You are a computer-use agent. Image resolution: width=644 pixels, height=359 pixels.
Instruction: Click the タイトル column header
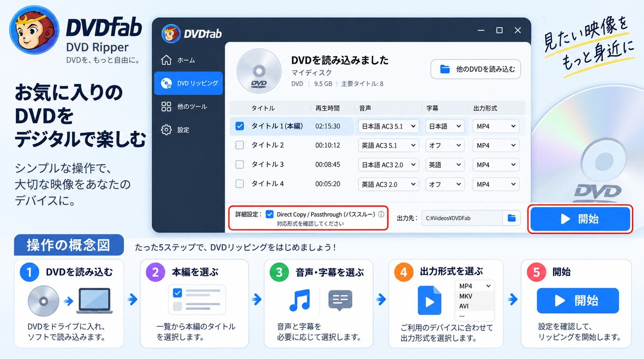pyautogui.click(x=263, y=108)
